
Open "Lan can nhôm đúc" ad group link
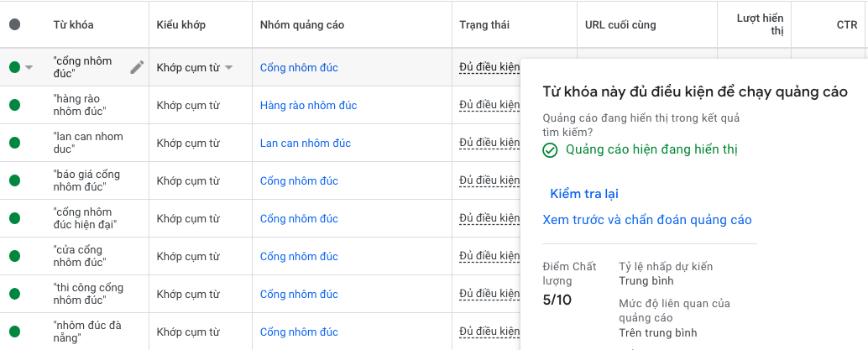pyautogui.click(x=305, y=144)
